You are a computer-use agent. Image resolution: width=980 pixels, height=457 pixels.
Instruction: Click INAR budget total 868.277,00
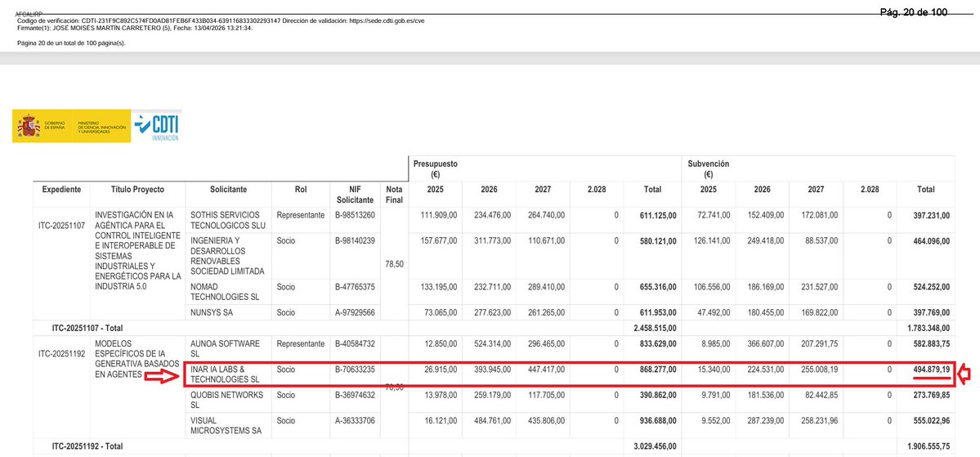click(657, 370)
